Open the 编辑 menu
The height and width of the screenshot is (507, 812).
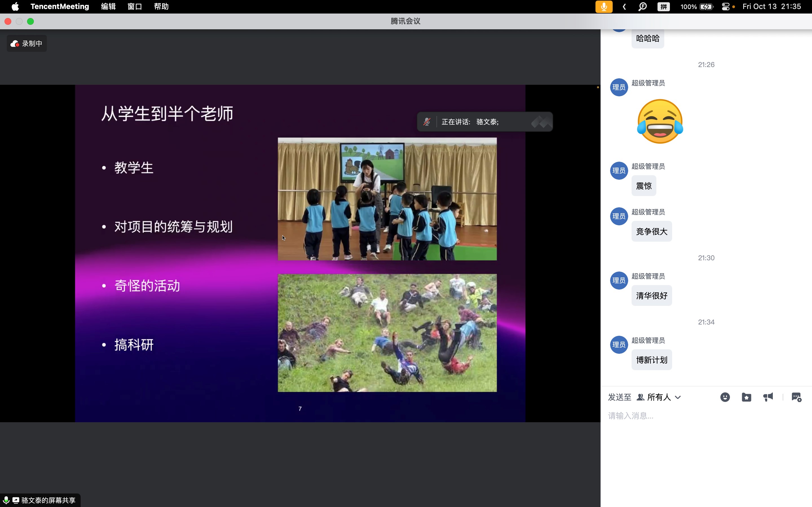(x=108, y=7)
